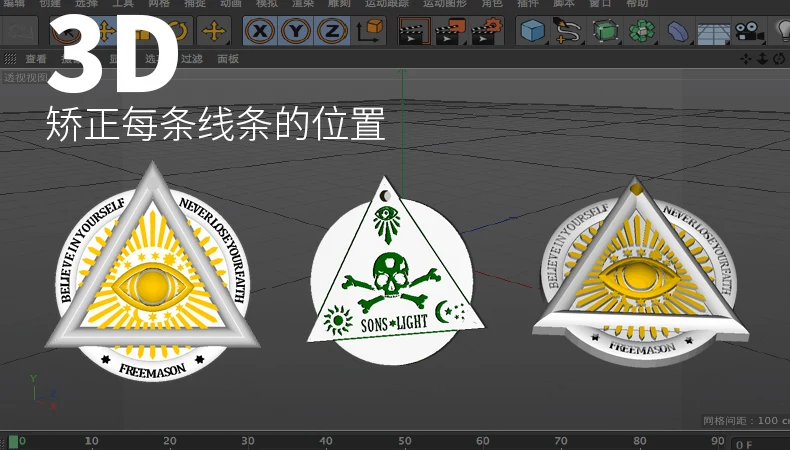This screenshot has width=790, height=450.
Task: Open the 面板 viewport menu
Action: pos(228,59)
